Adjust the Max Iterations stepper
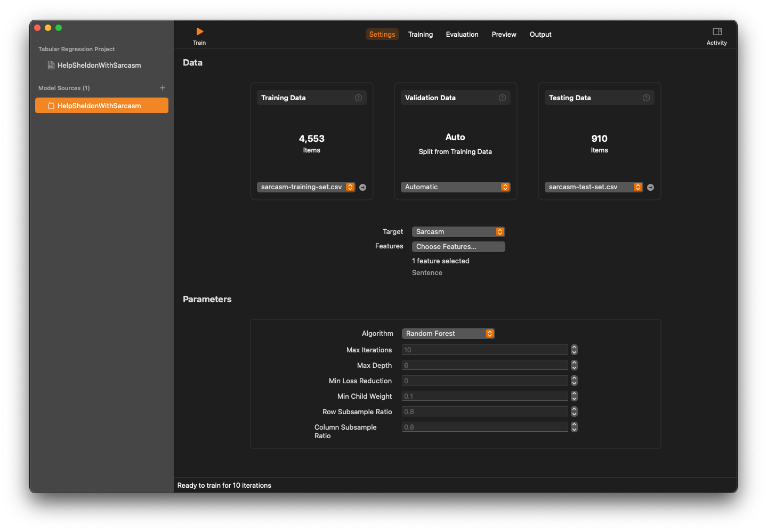 click(574, 350)
